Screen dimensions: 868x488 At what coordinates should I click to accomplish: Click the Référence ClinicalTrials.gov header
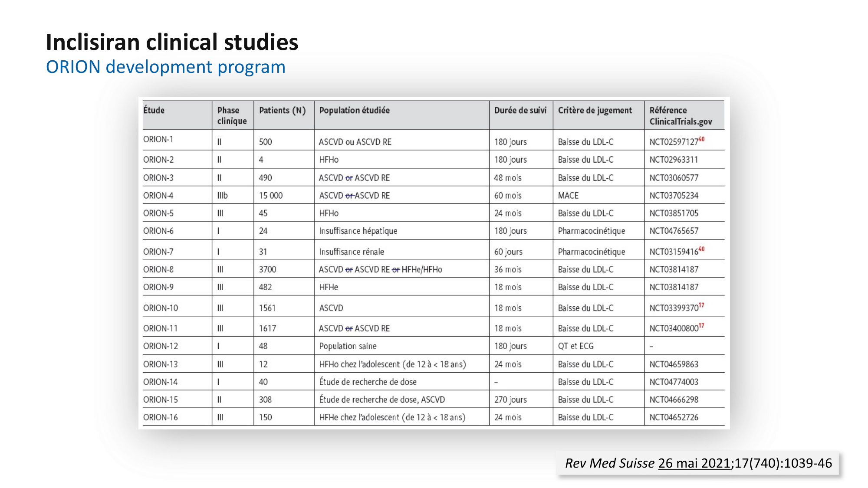pyautogui.click(x=680, y=116)
